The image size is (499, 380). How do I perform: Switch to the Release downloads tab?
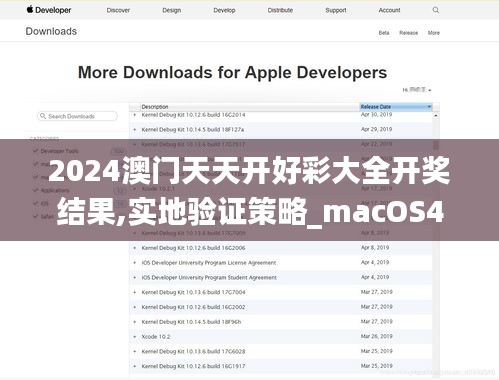[409, 33]
